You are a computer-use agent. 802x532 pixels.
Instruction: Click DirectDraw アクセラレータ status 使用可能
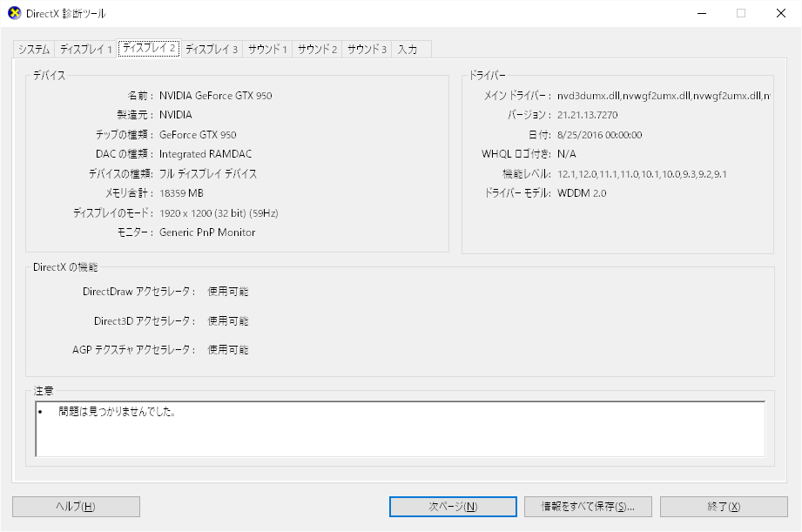(227, 292)
